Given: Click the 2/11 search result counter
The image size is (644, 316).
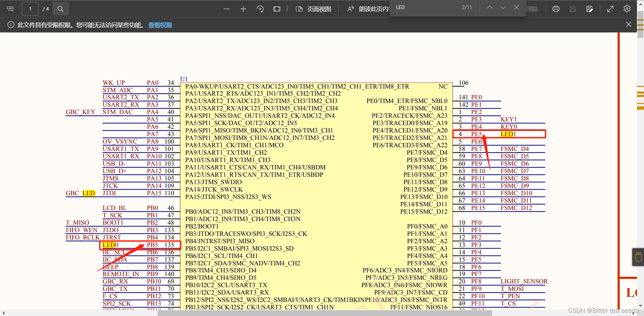Looking at the screenshot, I should pyautogui.click(x=467, y=7).
